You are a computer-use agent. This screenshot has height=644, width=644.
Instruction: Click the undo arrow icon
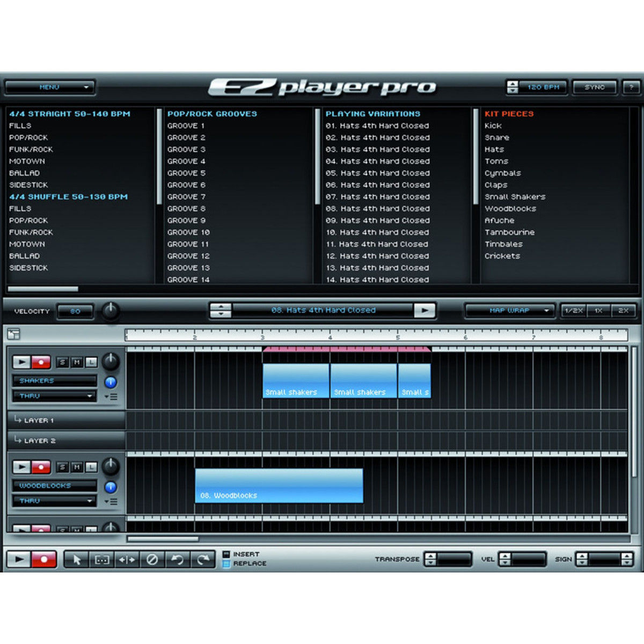coord(177,560)
